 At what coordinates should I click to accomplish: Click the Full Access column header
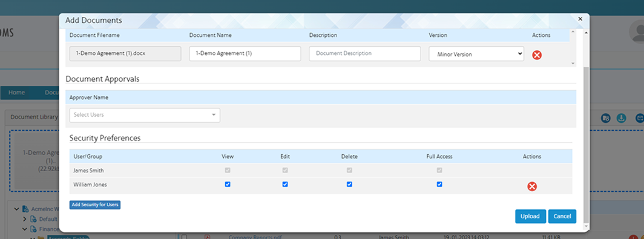click(439, 157)
